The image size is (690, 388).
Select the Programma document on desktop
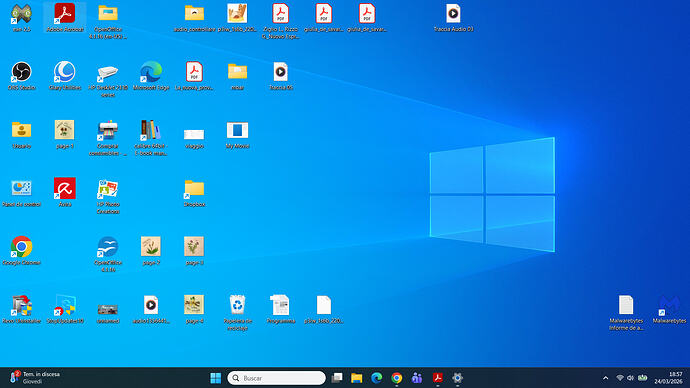280,309
